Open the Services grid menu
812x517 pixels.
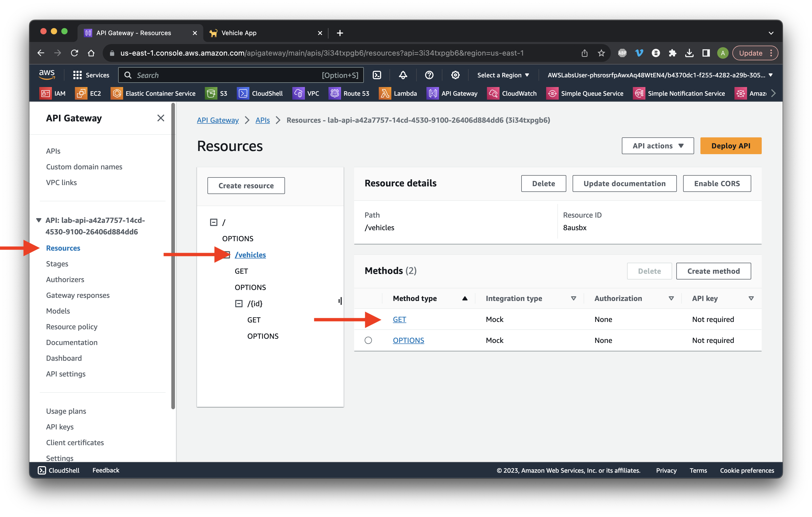click(91, 75)
